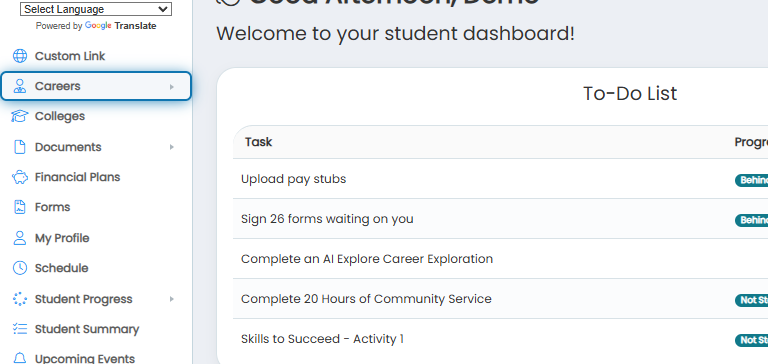768x364 pixels.
Task: Expand the Careers submenu arrow
Action: pos(171,87)
